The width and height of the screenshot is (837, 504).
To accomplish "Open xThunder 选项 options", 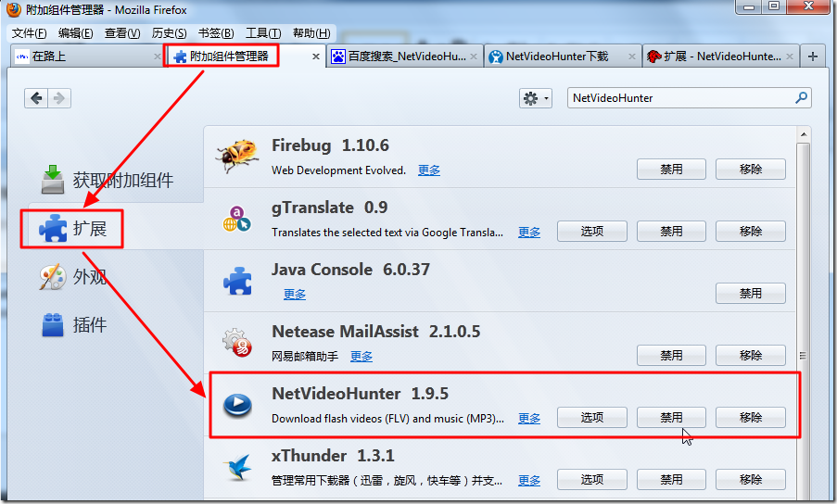I will click(x=592, y=480).
